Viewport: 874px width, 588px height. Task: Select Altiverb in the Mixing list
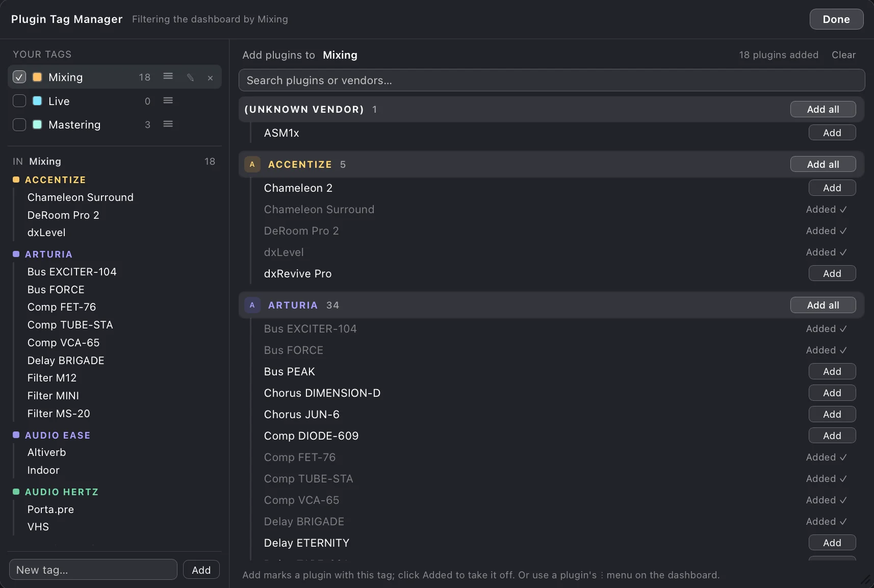(46, 452)
